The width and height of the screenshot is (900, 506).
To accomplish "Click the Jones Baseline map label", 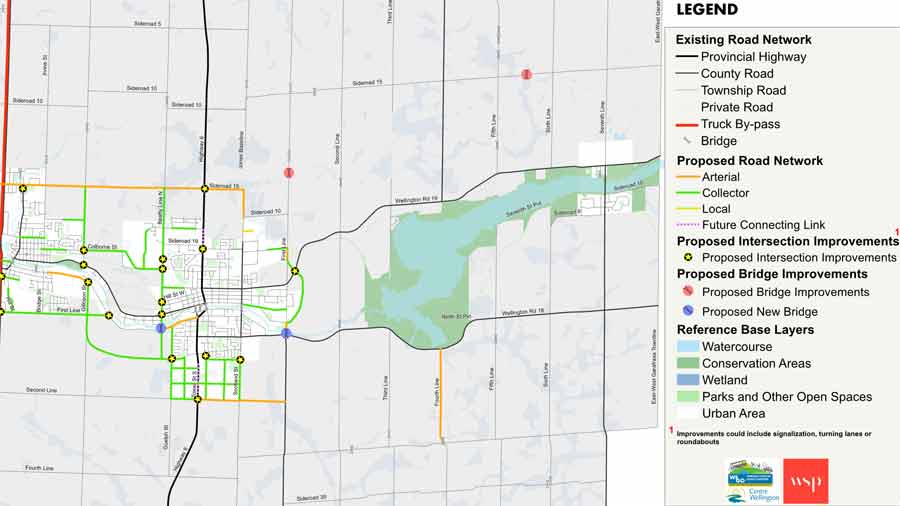I will 242,150.
